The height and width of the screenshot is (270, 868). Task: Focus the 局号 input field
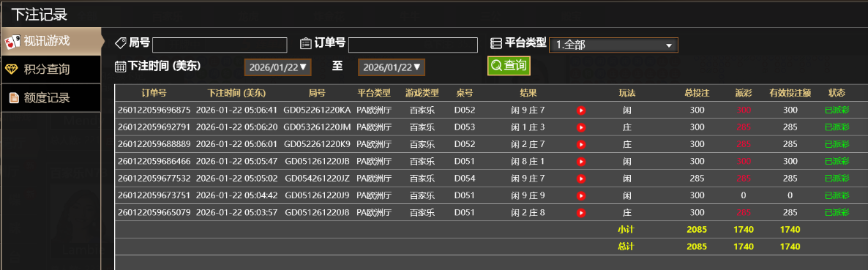(x=220, y=45)
